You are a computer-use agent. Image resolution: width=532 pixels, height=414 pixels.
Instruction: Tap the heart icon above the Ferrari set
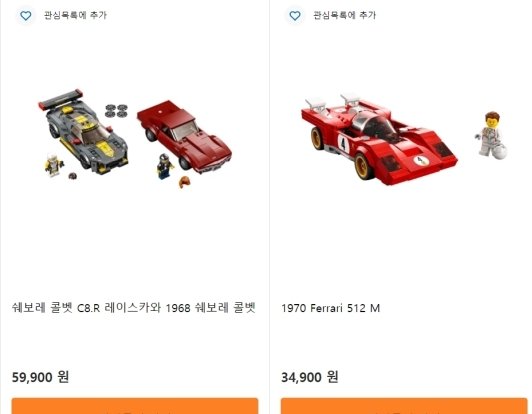tap(294, 16)
